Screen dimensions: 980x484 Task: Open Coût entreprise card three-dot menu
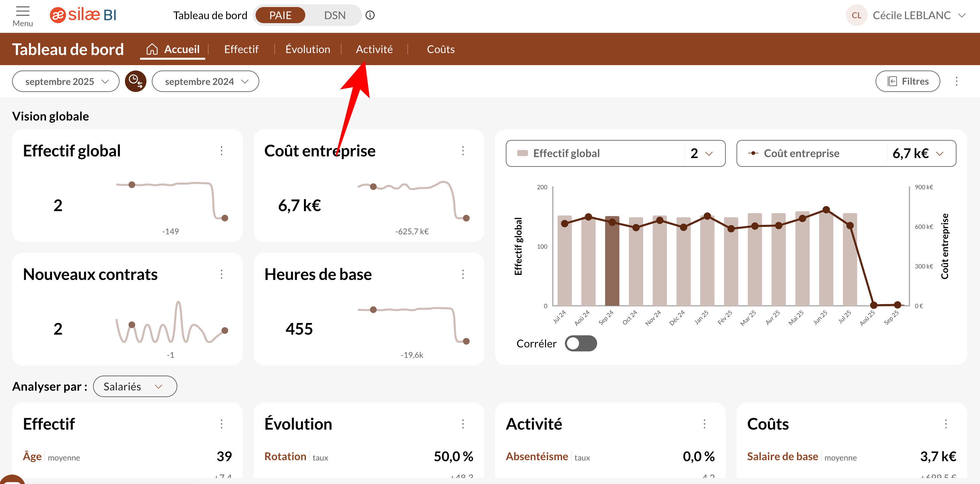[462, 151]
